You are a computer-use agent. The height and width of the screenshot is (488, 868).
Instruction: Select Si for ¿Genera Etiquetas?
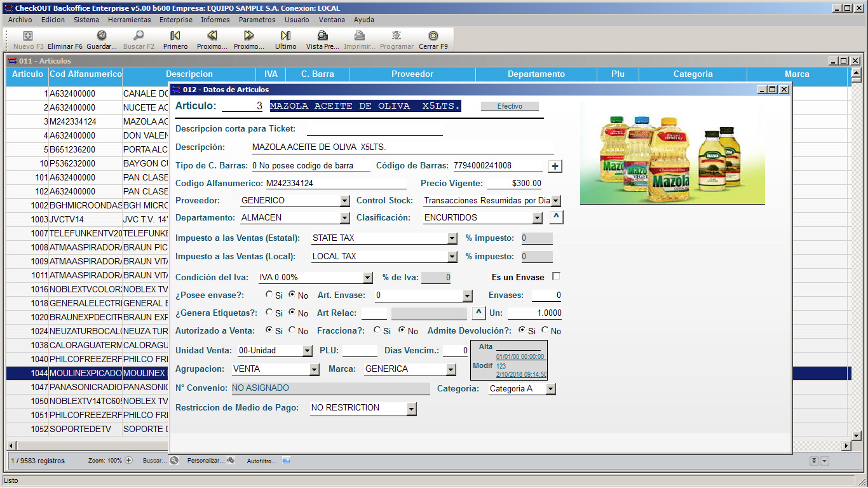click(x=269, y=313)
